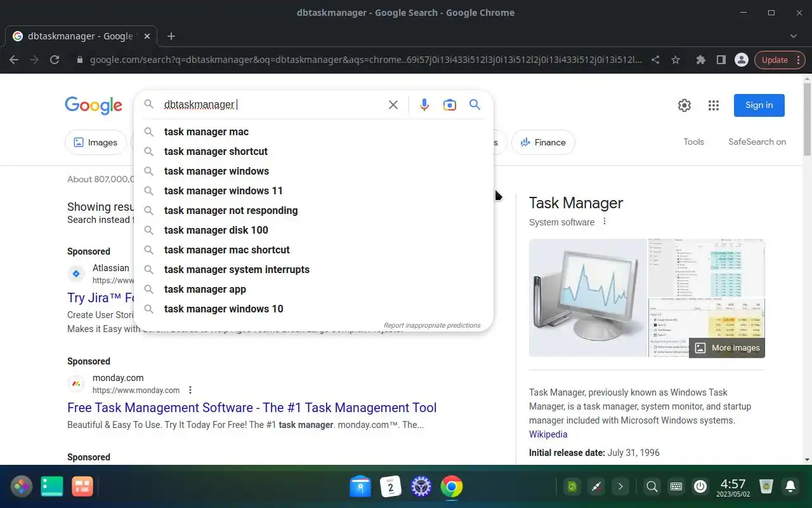The image size is (812, 508).
Task: Open the Chrome profile avatar
Action: [x=741, y=60]
